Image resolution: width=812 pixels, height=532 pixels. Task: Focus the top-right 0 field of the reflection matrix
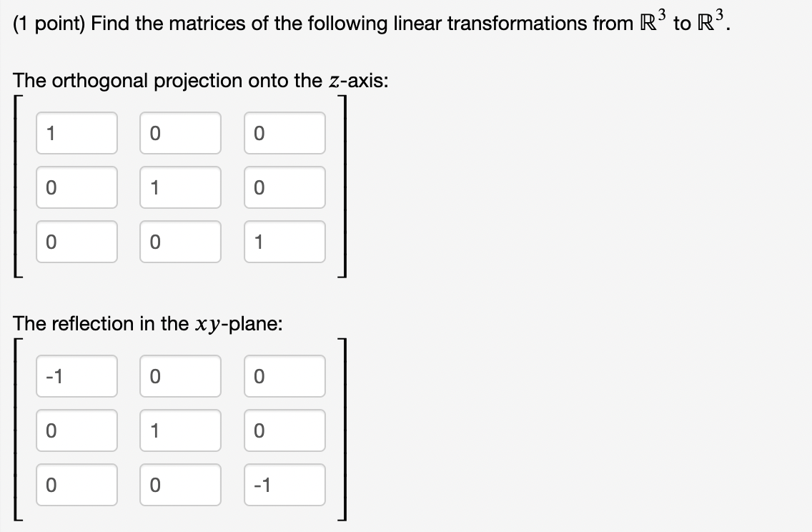[284, 376]
